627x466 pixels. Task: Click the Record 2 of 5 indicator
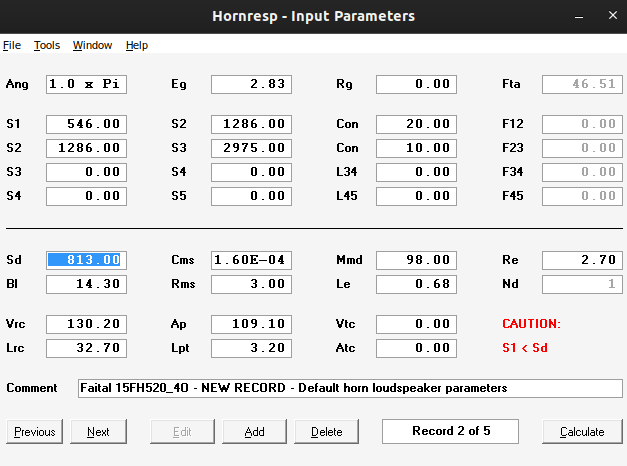pyautogui.click(x=450, y=432)
